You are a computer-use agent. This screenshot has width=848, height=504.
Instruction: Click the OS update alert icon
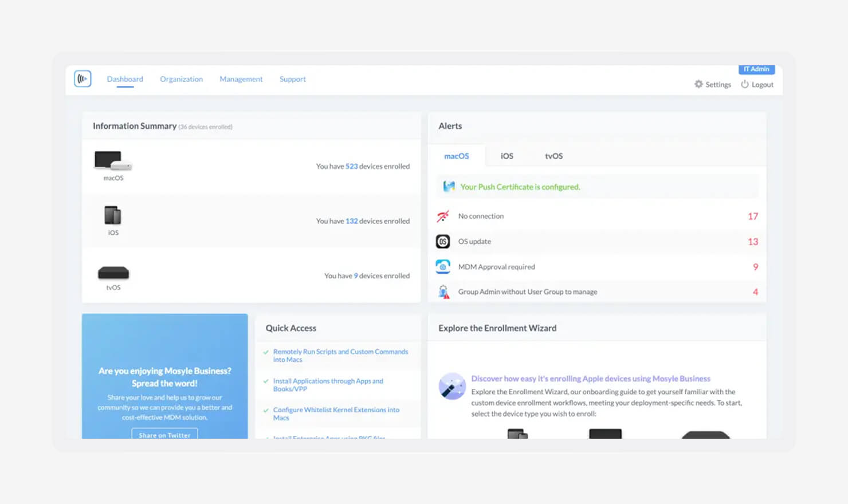(x=443, y=242)
